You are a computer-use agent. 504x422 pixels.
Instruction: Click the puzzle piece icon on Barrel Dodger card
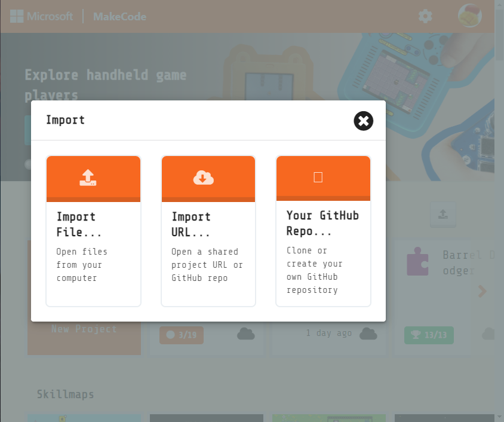pos(418,261)
